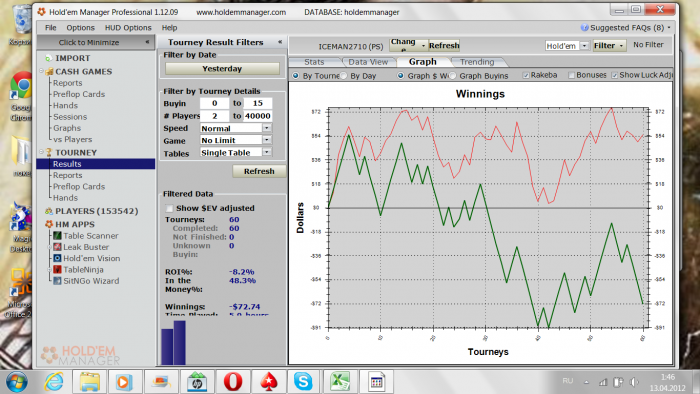Open the Table Scanner app icon

[x=57, y=236]
